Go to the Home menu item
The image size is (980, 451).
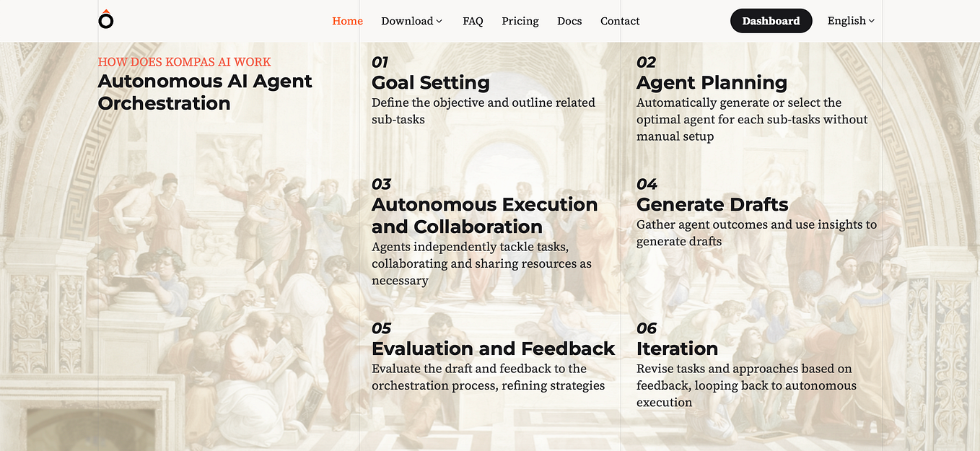pos(347,21)
